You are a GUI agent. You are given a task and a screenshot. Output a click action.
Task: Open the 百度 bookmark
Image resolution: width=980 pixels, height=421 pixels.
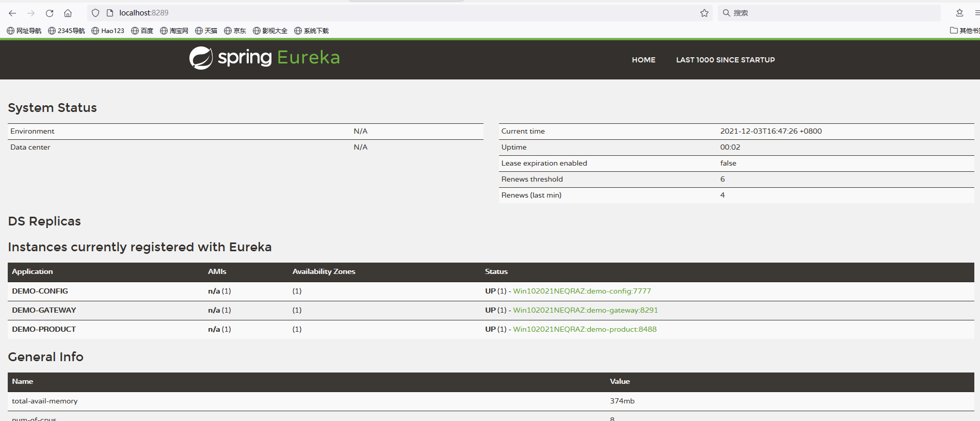(142, 31)
